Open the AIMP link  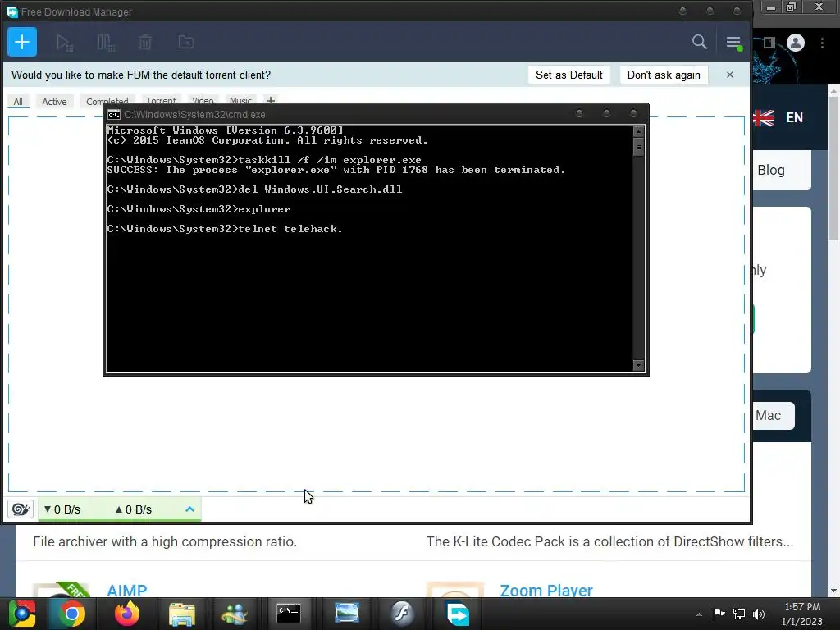tap(126, 591)
